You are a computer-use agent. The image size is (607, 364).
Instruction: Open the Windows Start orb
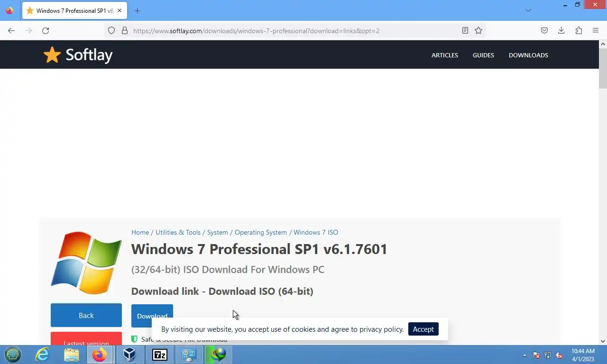click(13, 355)
